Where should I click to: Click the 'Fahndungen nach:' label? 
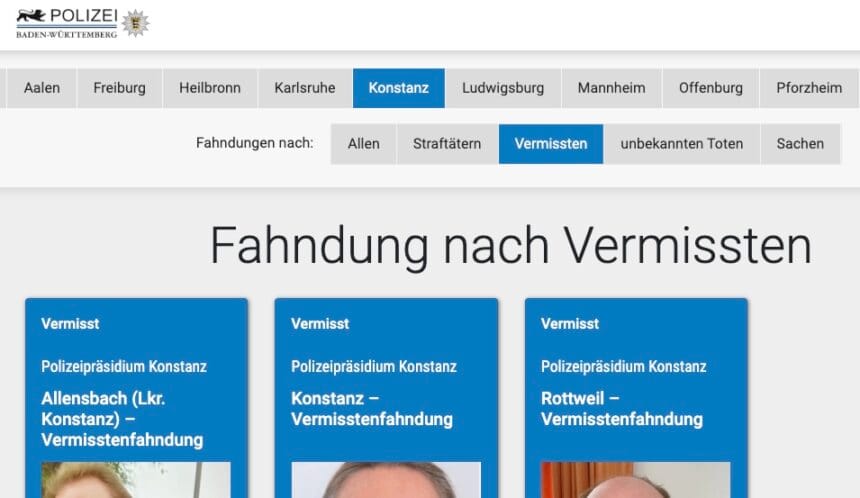[x=254, y=143]
